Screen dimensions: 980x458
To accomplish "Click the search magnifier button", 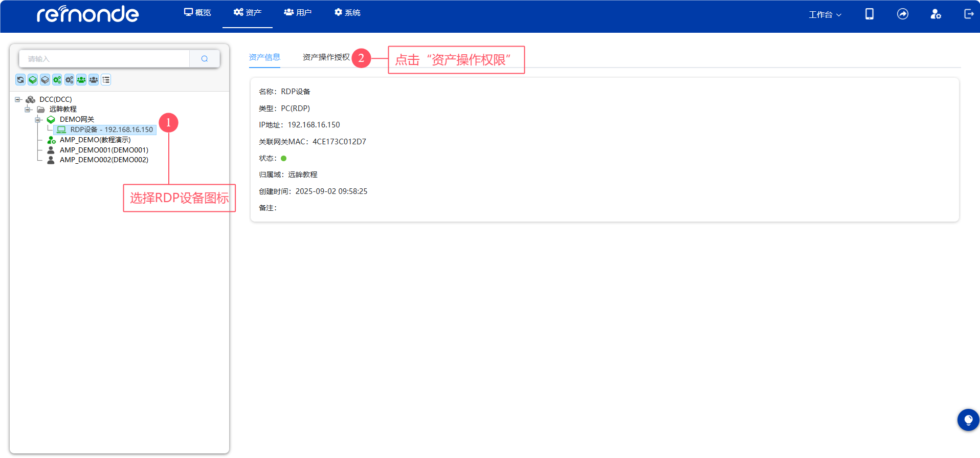I will pos(205,59).
